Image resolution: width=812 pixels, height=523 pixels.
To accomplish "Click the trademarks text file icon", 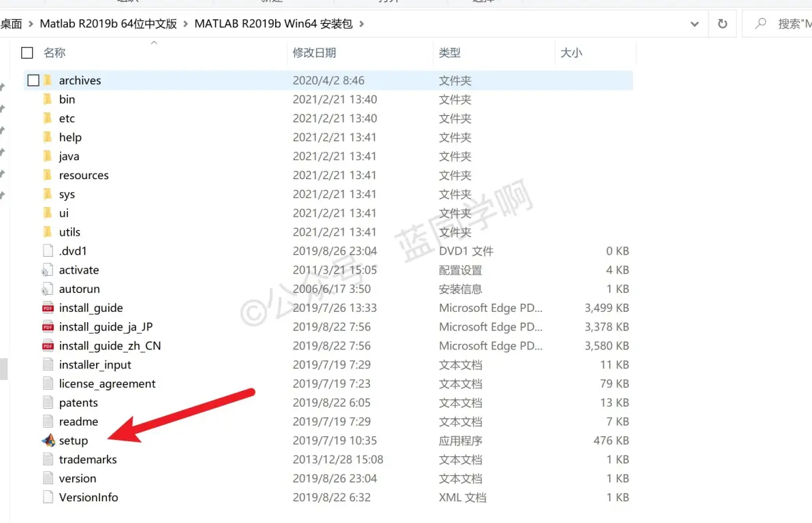I will [48, 459].
